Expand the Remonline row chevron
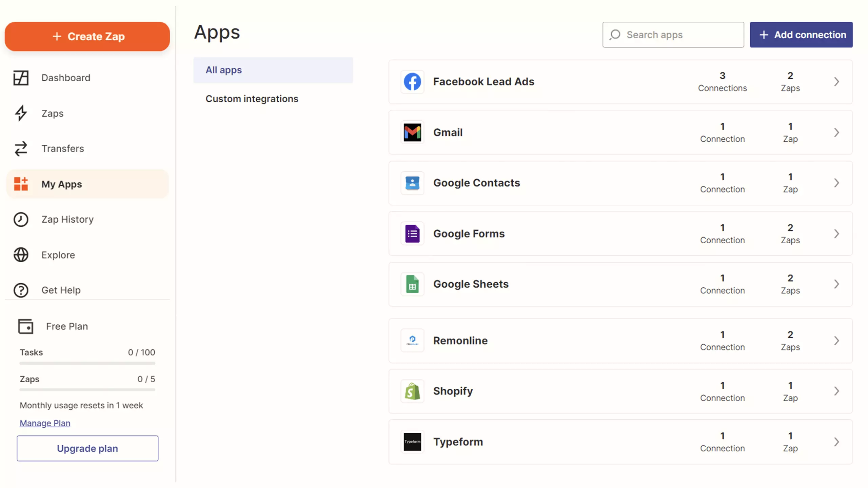The width and height of the screenshot is (868, 488). coord(836,341)
